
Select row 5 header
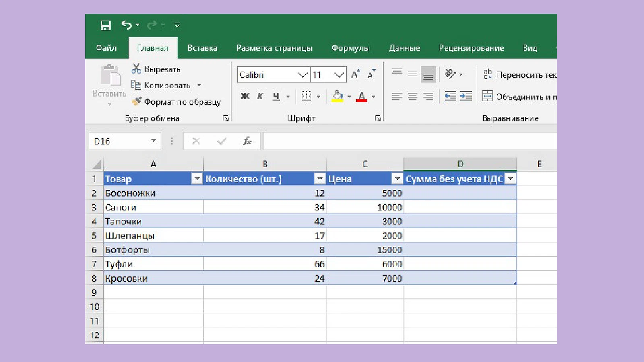[94, 236]
